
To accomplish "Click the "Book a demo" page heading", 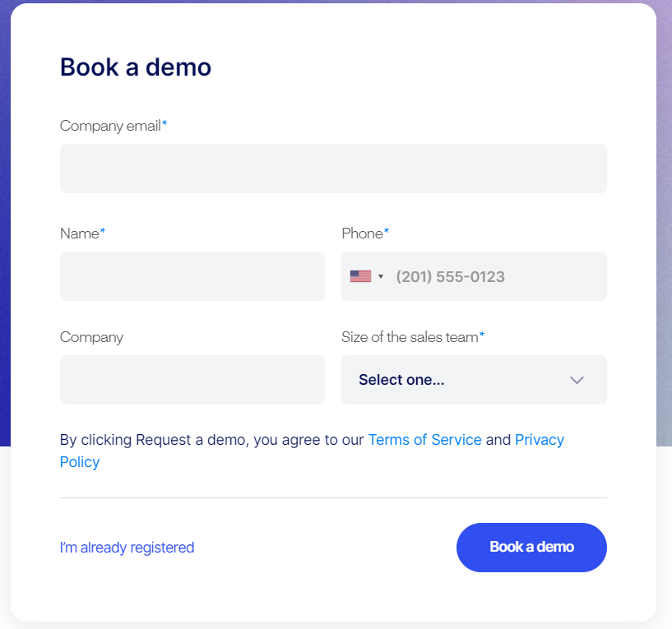I will tap(136, 67).
